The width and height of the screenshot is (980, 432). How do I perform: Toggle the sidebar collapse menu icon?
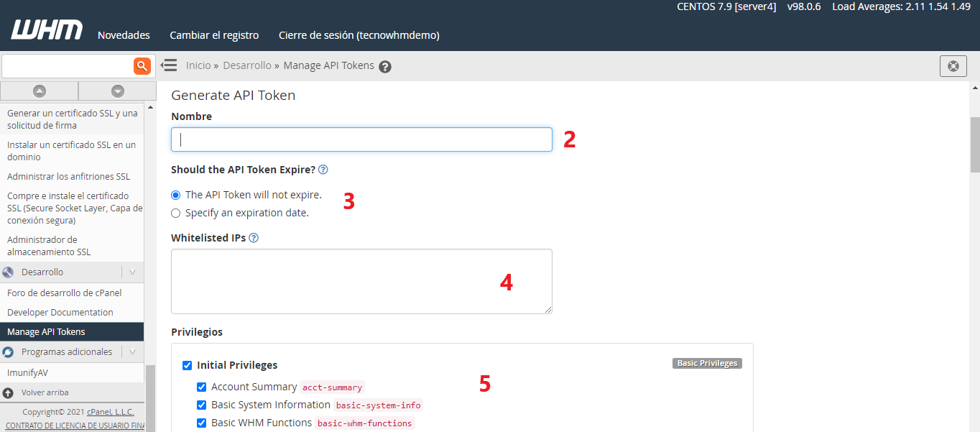click(x=169, y=65)
